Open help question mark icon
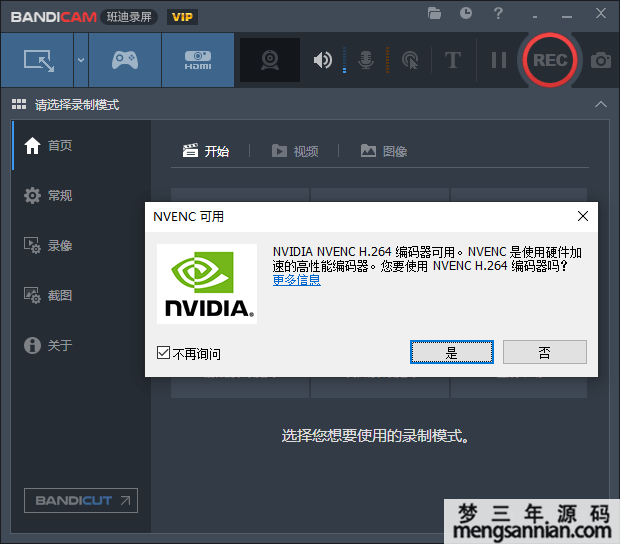 pos(498,13)
